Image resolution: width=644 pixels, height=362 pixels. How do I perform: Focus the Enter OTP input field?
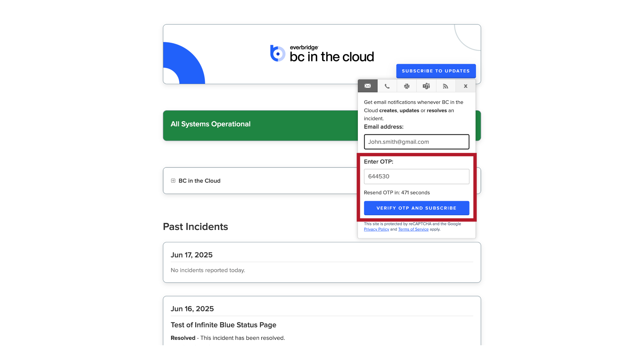point(416,176)
